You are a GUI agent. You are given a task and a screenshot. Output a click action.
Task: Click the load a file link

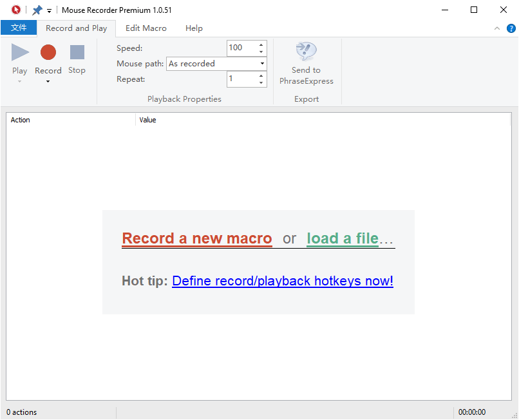(x=343, y=238)
